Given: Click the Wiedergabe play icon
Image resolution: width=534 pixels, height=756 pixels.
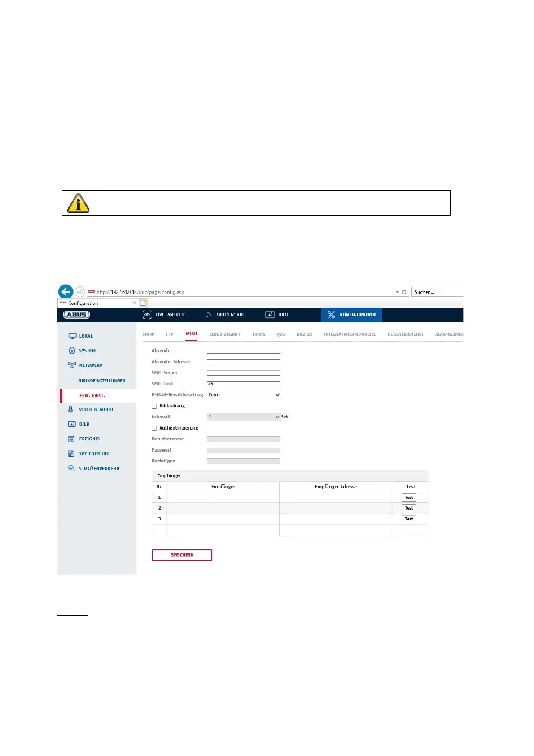Looking at the screenshot, I should 208,315.
